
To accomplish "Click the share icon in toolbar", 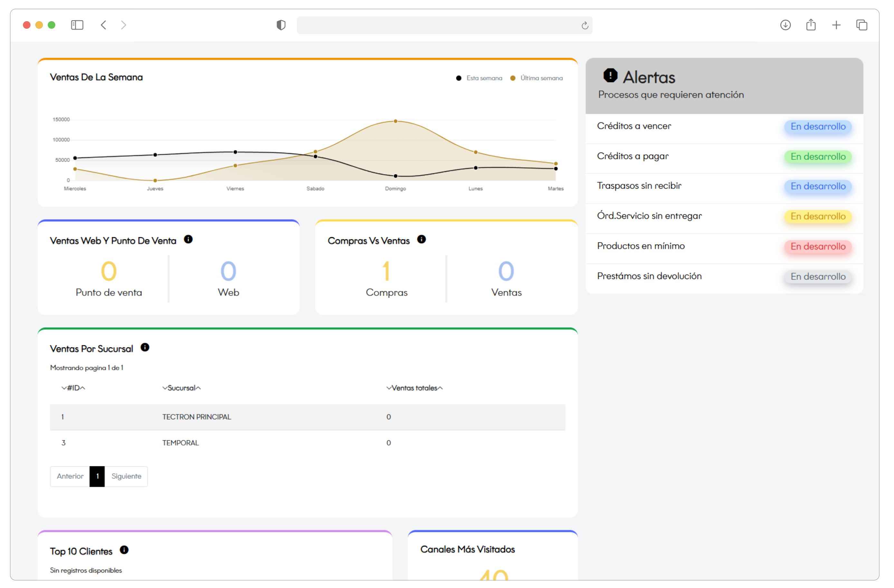I will (811, 25).
